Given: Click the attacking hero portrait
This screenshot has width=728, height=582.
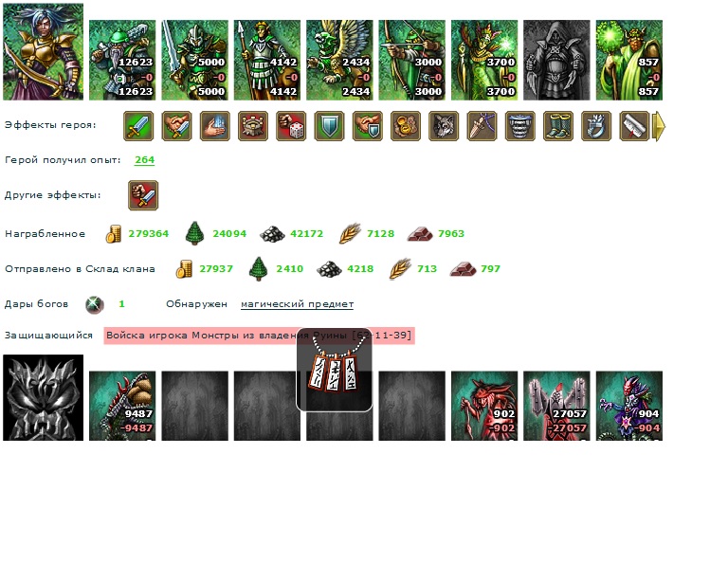Looking at the screenshot, I should click(44, 51).
